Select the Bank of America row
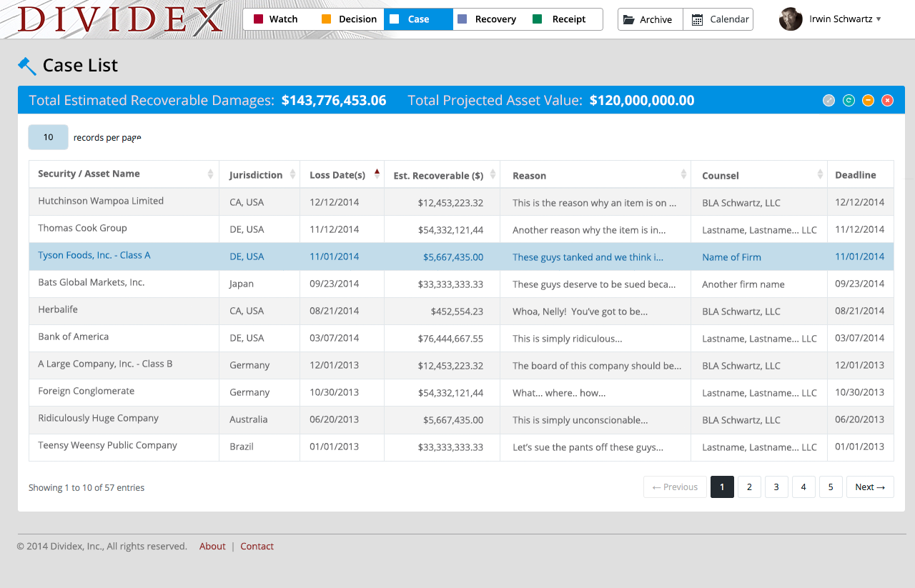 [x=461, y=338]
